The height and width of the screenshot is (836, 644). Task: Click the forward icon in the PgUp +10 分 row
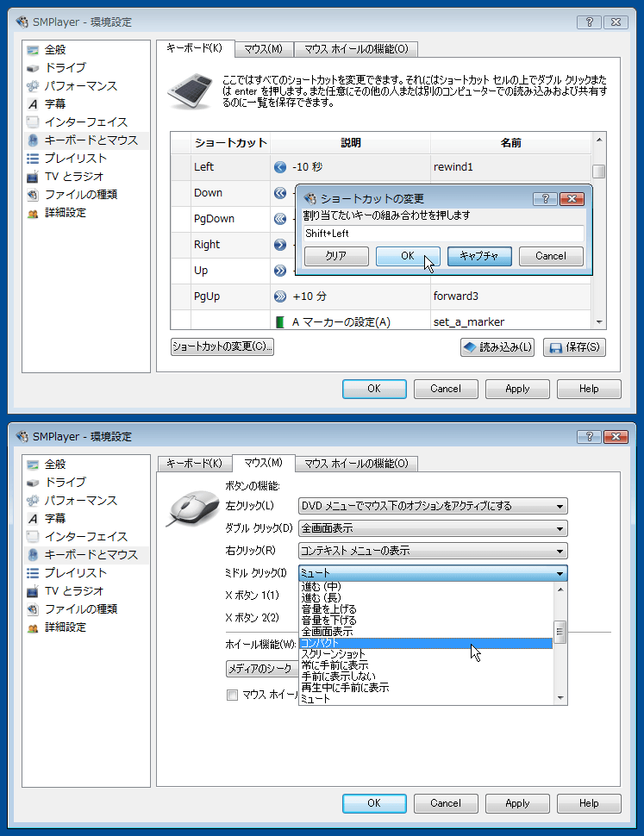click(x=279, y=296)
